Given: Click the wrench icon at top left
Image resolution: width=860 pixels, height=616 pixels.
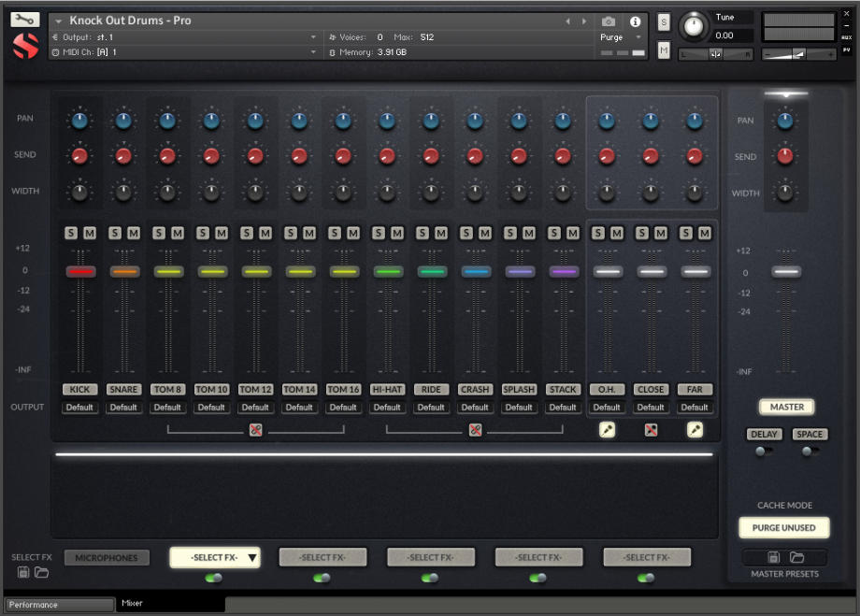Looking at the screenshot, I should point(26,17).
